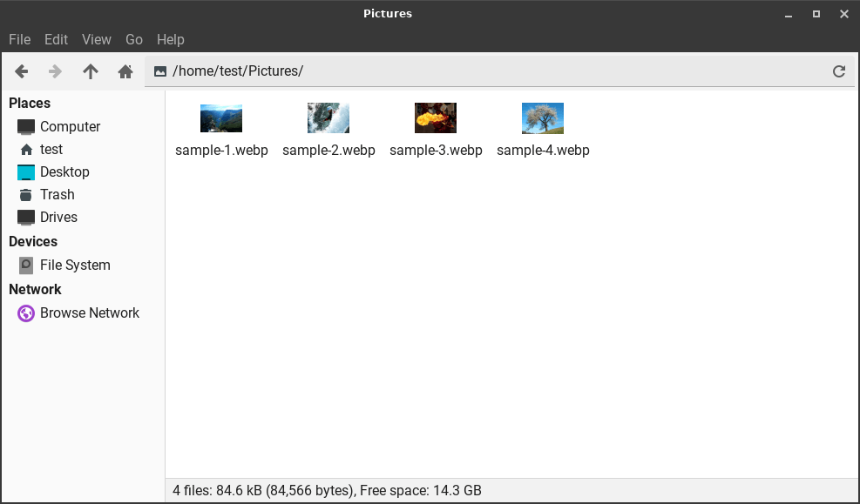The height and width of the screenshot is (504, 860).
Task: Select the sample-3.webp thumbnail
Action: coord(435,118)
